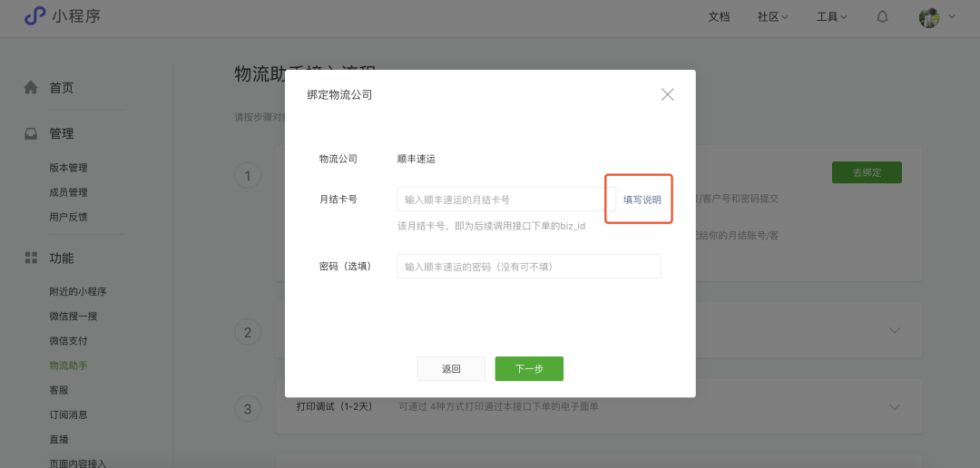The image size is (980, 468).
Task: Open 订阅消息 in the sidebar
Action: [68, 414]
